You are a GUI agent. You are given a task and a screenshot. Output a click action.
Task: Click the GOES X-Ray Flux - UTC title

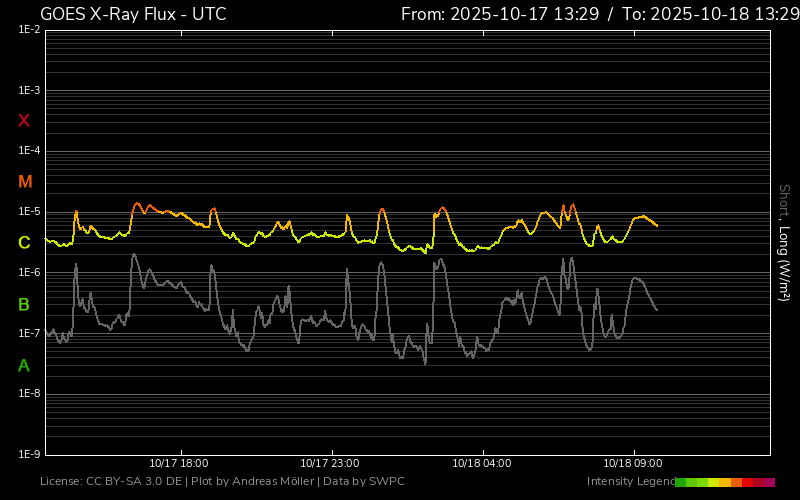click(x=133, y=14)
